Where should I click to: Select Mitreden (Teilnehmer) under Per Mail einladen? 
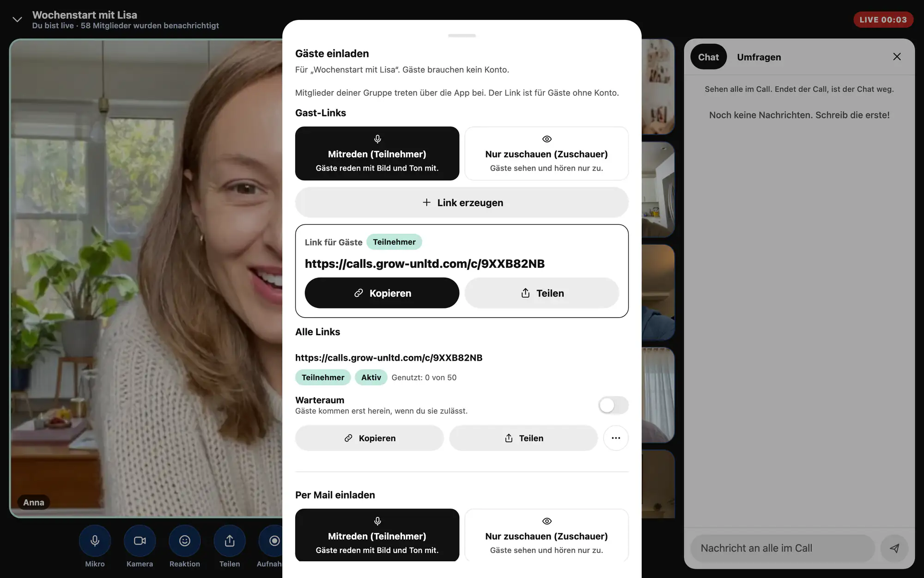click(377, 535)
